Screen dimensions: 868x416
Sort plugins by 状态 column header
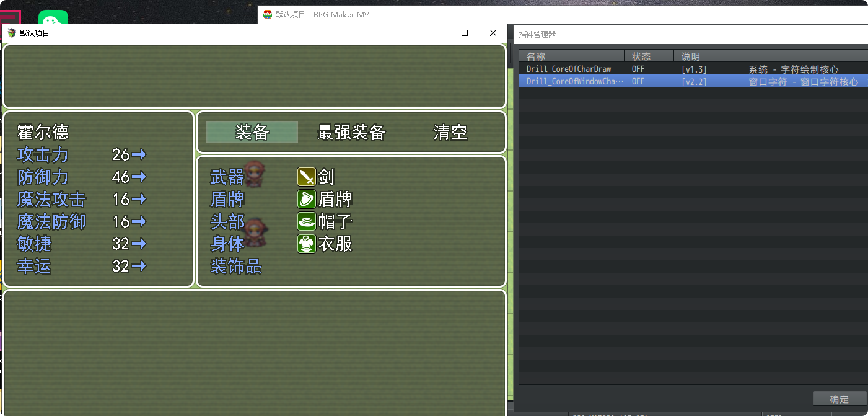click(x=649, y=56)
